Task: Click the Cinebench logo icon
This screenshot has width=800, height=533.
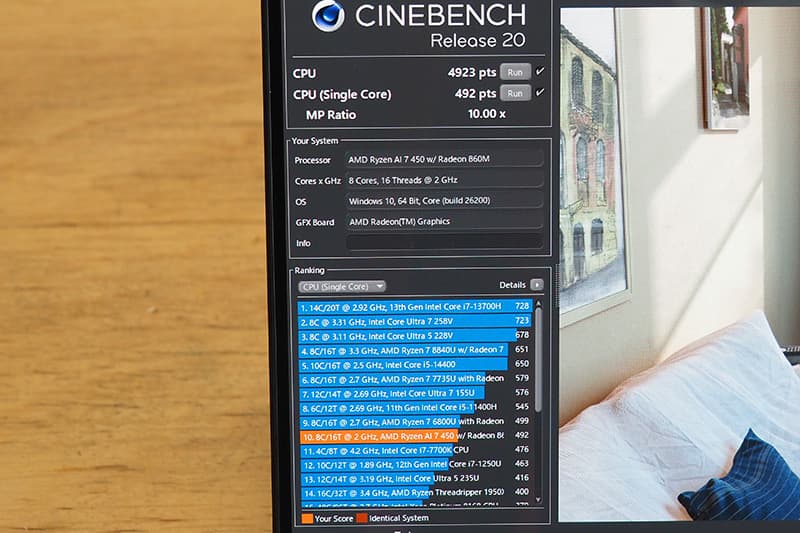Action: 328,16
